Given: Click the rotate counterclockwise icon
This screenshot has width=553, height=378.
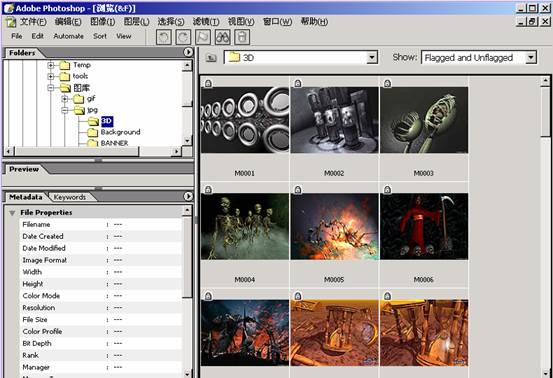Looking at the screenshot, I should tap(164, 37).
